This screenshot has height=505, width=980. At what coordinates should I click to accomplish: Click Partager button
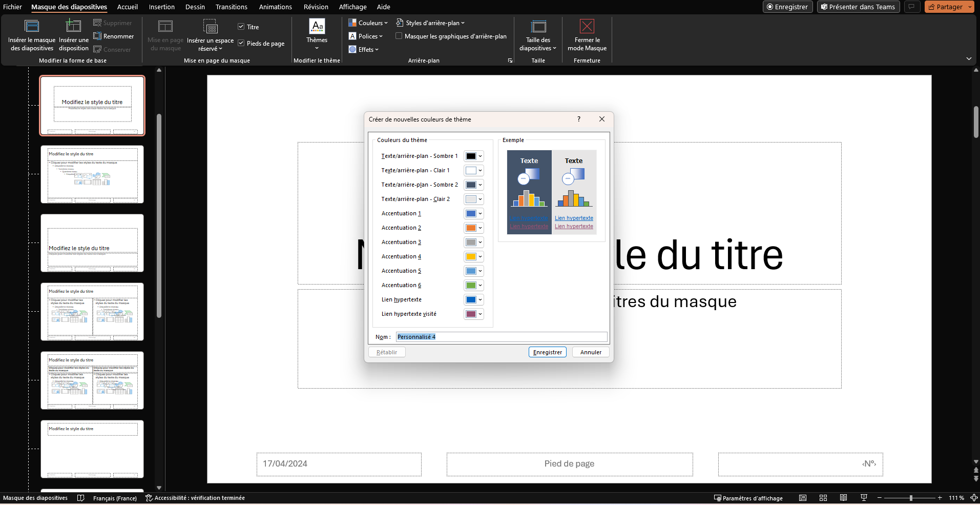click(x=945, y=7)
